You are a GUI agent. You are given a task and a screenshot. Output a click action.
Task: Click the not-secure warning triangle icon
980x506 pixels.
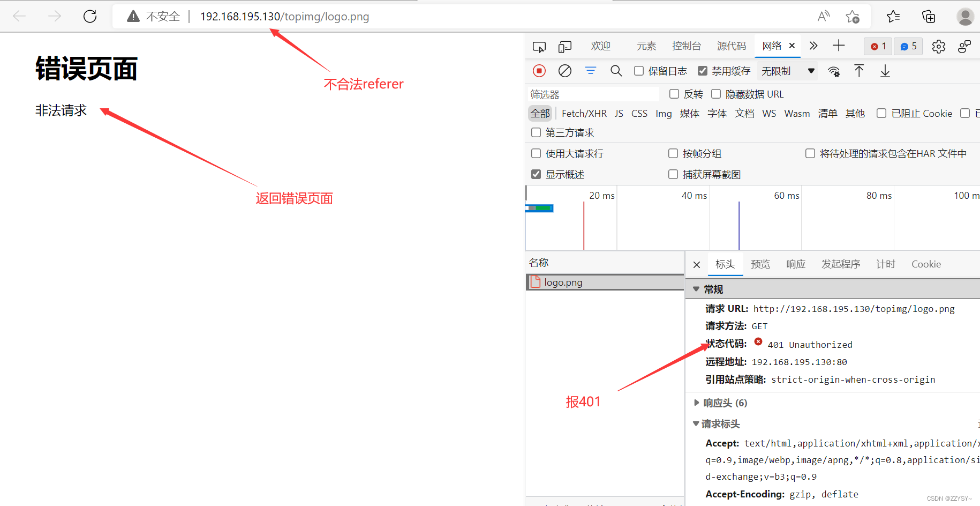[x=133, y=17]
